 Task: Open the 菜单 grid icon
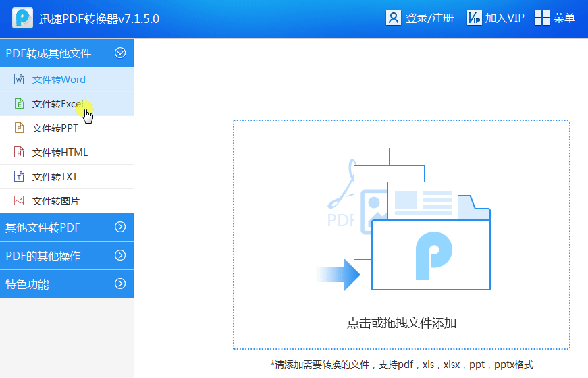point(541,18)
